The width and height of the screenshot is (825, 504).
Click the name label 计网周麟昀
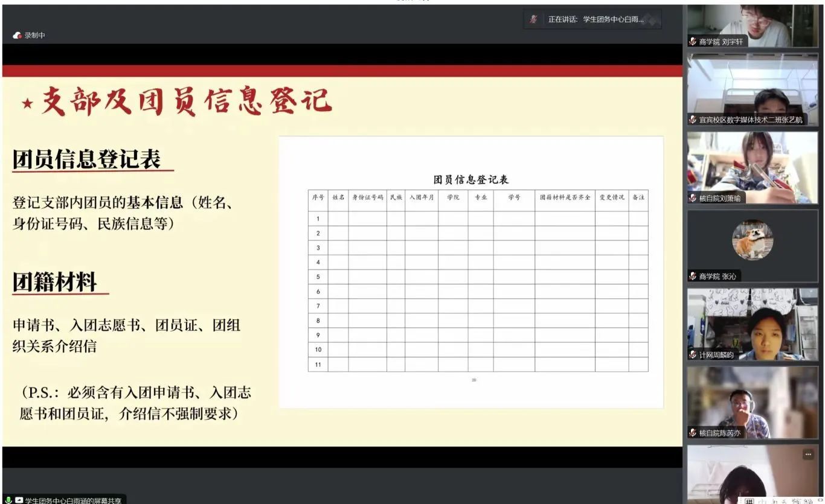pyautogui.click(x=716, y=354)
